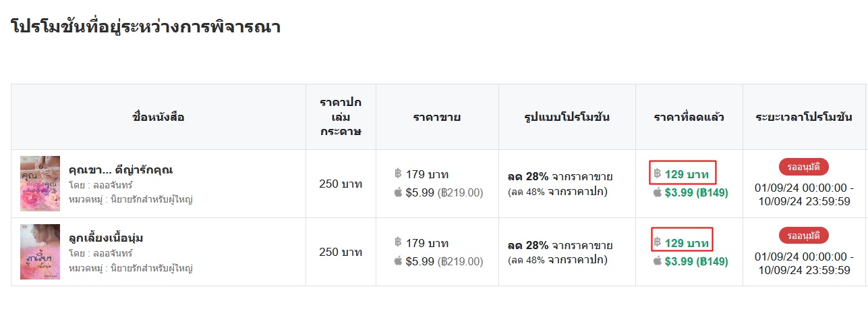
Task: Click the Apple icon beside $5.99 in second row
Action: [x=398, y=261]
